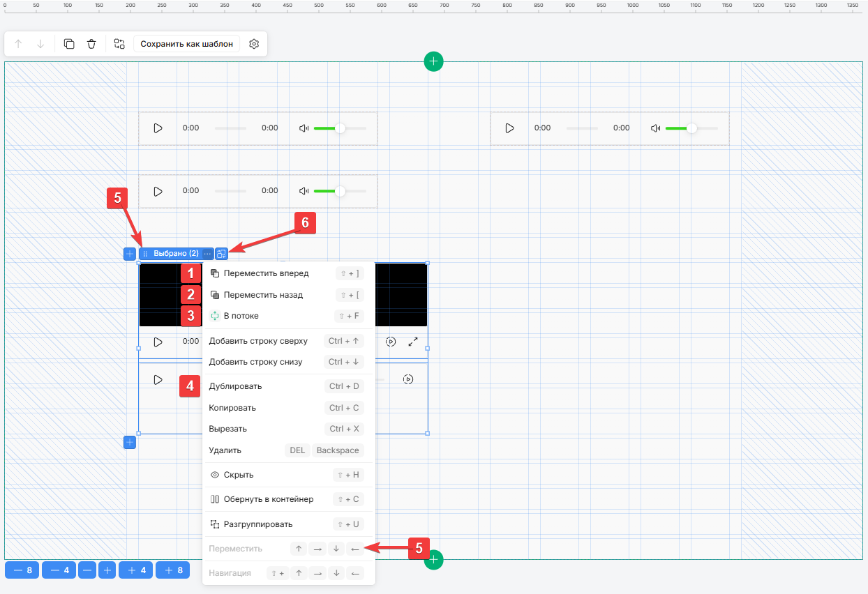Click the «Сохранить как шаблон» button
The image size is (868, 594).
coord(186,44)
